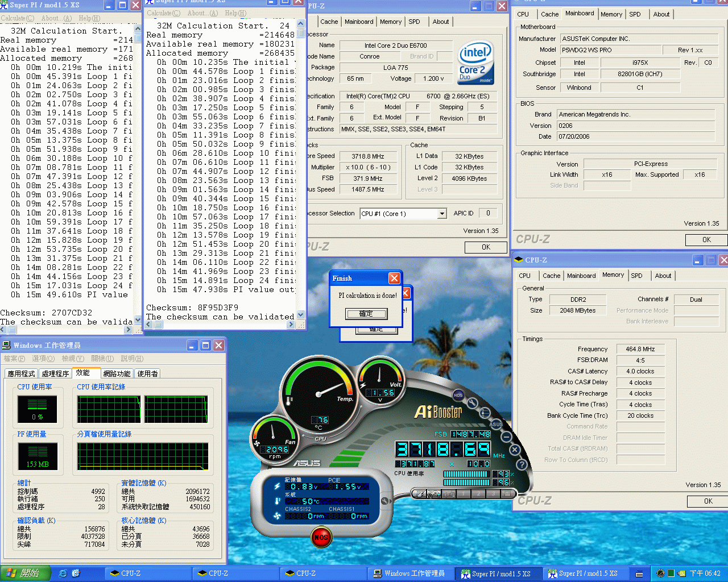Screen dimensions: 728x582
Task: Click down arrow of front Super PI vertical scrollbar
Action: click(301, 315)
